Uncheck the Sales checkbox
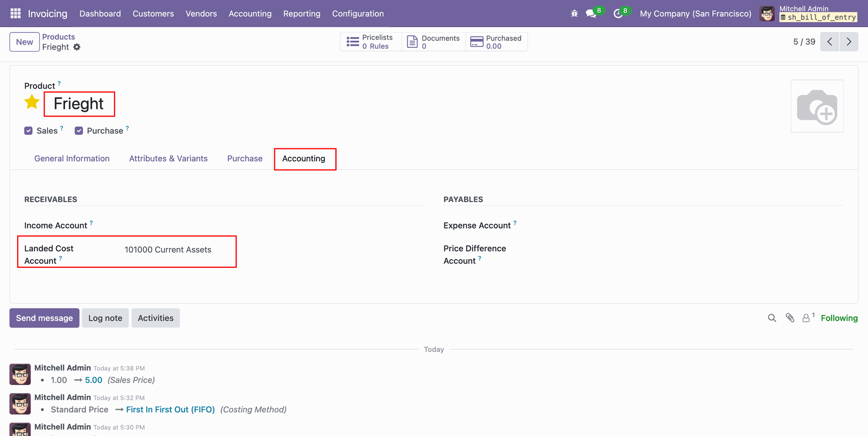The height and width of the screenshot is (436, 868). tap(28, 131)
